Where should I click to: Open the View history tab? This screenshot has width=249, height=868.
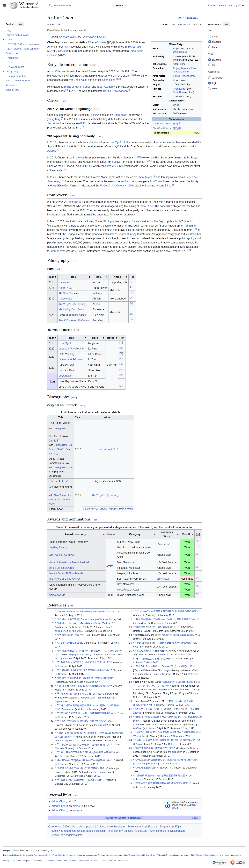tap(183, 24)
